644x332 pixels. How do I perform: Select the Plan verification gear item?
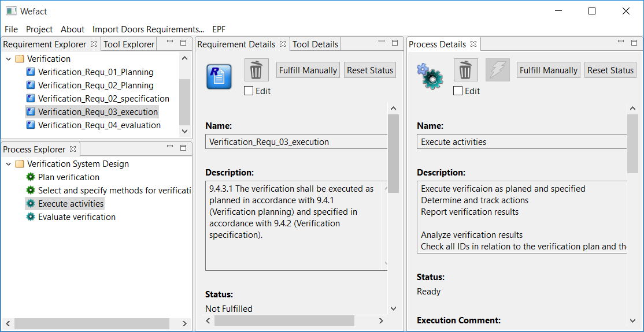[68, 177]
